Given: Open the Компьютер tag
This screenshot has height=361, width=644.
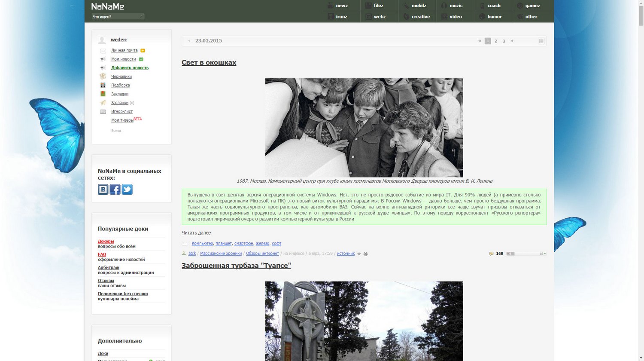Looking at the screenshot, I should (202, 243).
